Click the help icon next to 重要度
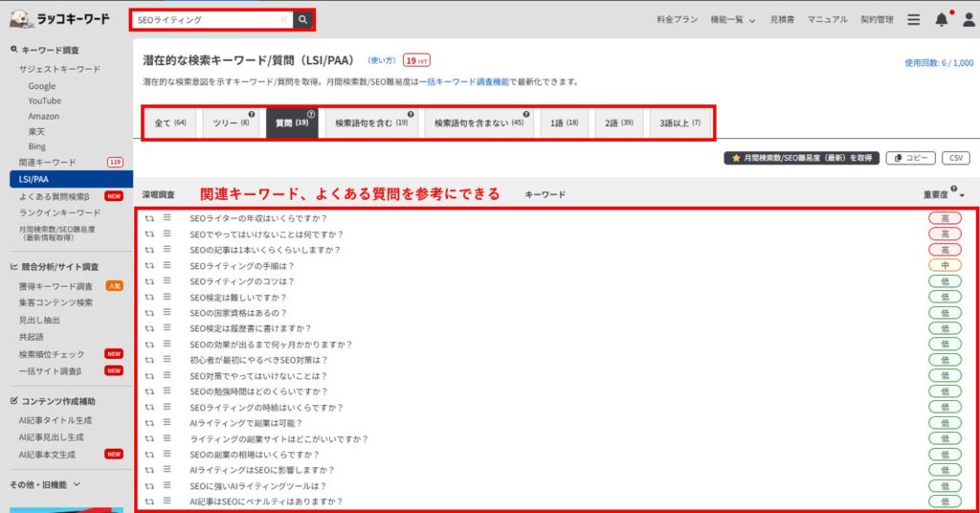 [954, 189]
